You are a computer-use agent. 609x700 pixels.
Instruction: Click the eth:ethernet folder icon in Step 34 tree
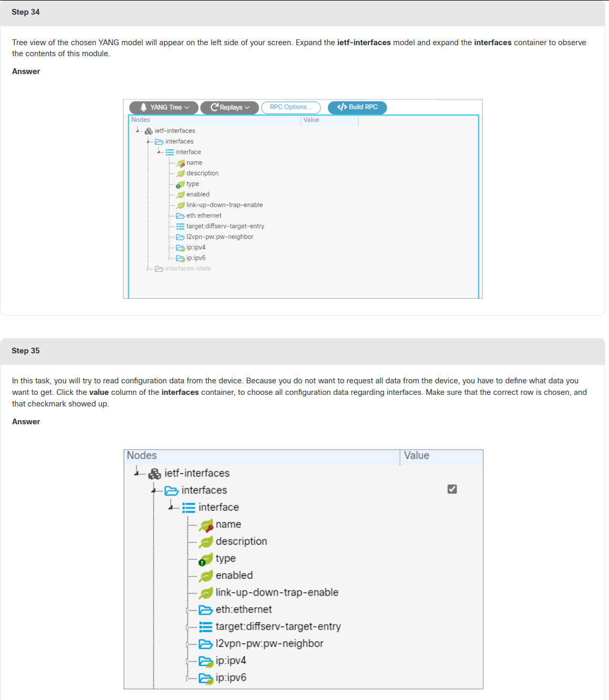(180, 215)
